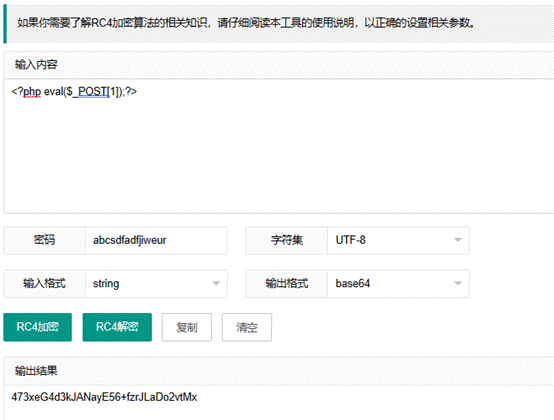
Task: Encrypt with the RC4加密 button
Action: click(x=37, y=327)
